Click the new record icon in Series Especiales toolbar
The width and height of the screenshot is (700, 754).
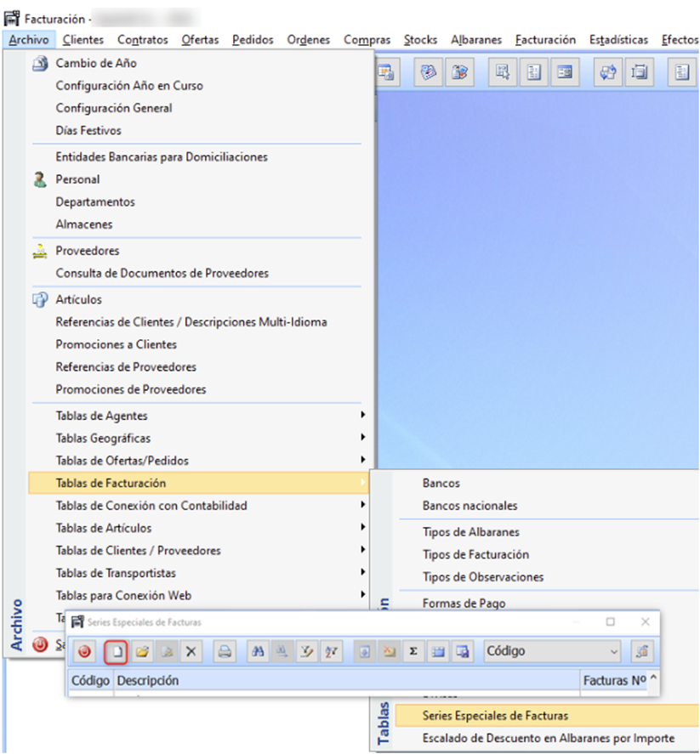(x=116, y=652)
